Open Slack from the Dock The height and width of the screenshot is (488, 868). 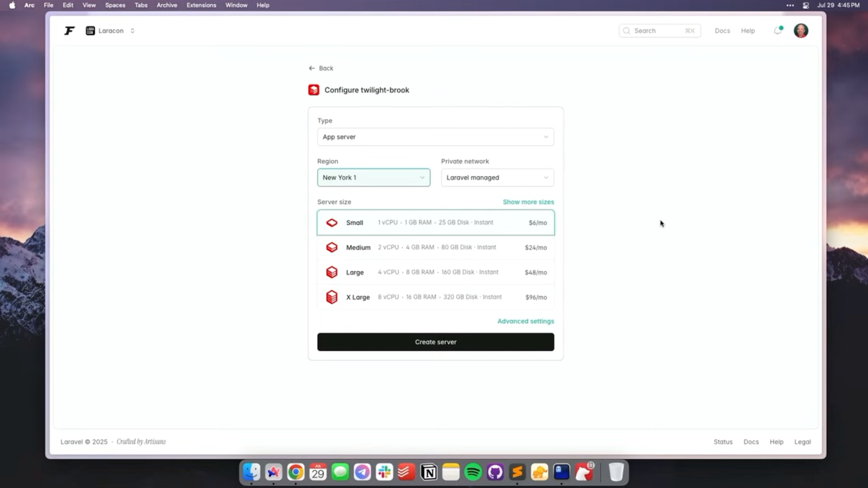tap(384, 473)
